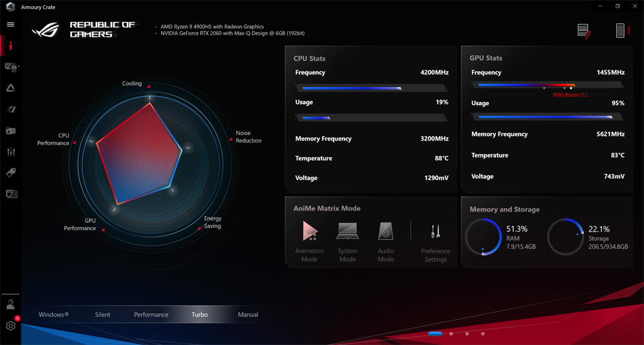Click the CPU usage progress bar
Viewport: 644px width, 345px height.
pos(372,117)
